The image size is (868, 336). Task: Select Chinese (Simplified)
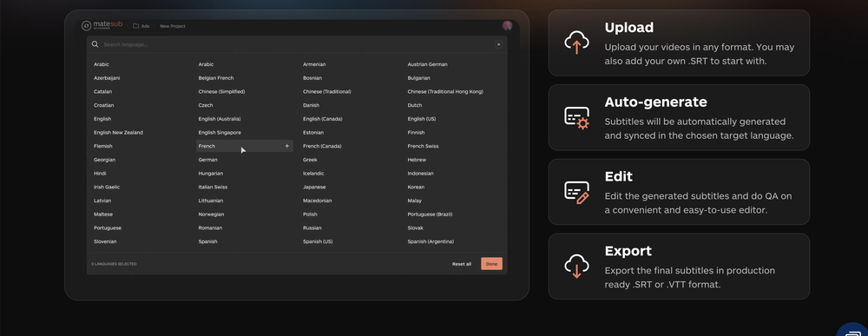tap(221, 92)
